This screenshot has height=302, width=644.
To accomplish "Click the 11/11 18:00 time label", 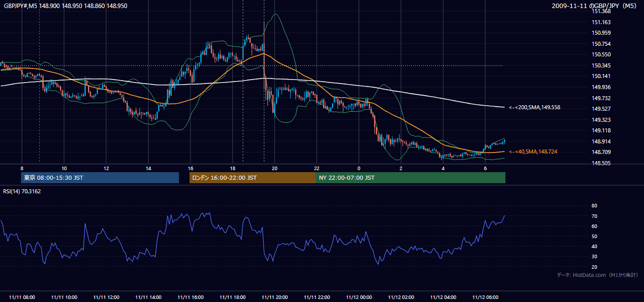I will point(232,297).
